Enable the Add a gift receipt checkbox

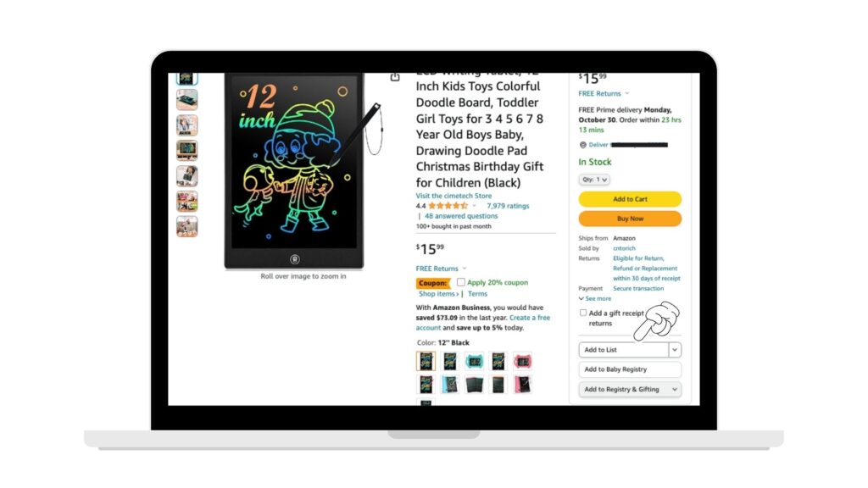click(x=583, y=313)
